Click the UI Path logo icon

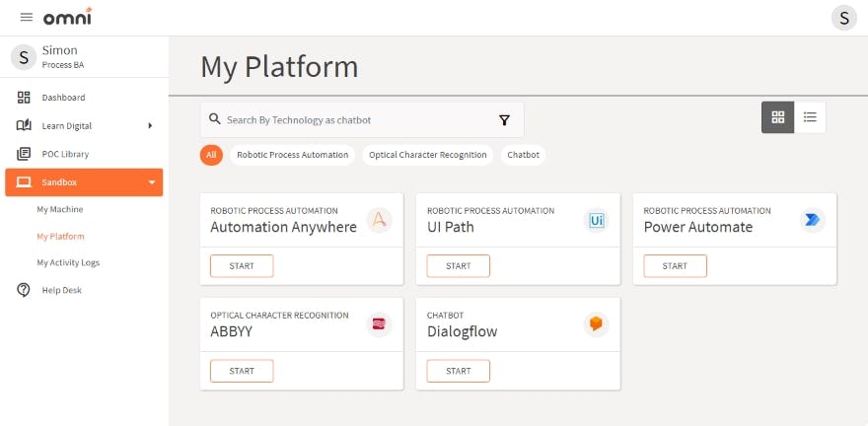click(596, 220)
